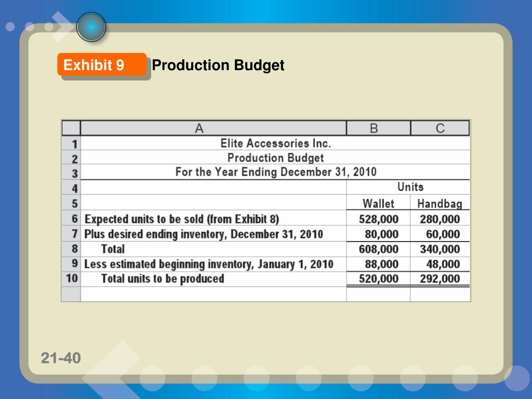Select row 2 header

click(71, 158)
